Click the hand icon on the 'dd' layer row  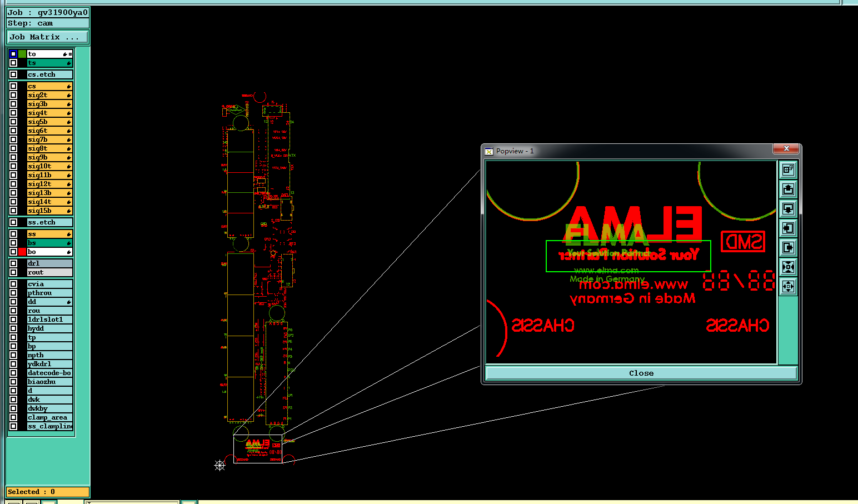tap(69, 302)
